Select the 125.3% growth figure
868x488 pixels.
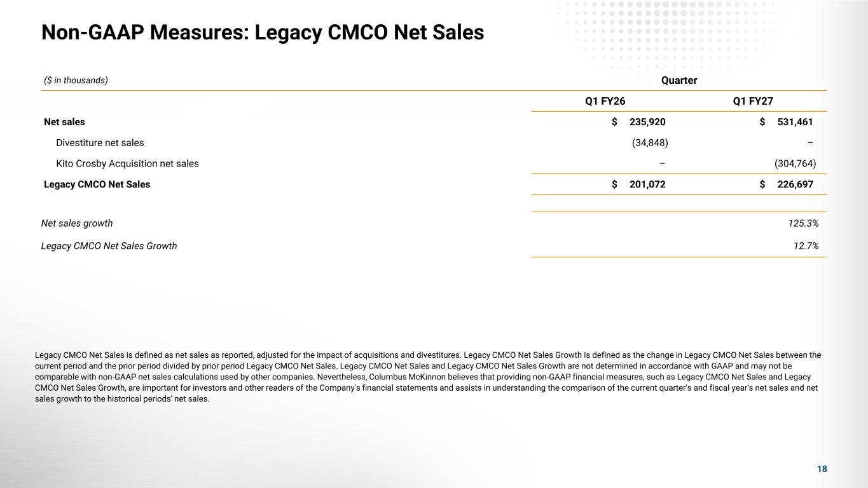pos(803,224)
